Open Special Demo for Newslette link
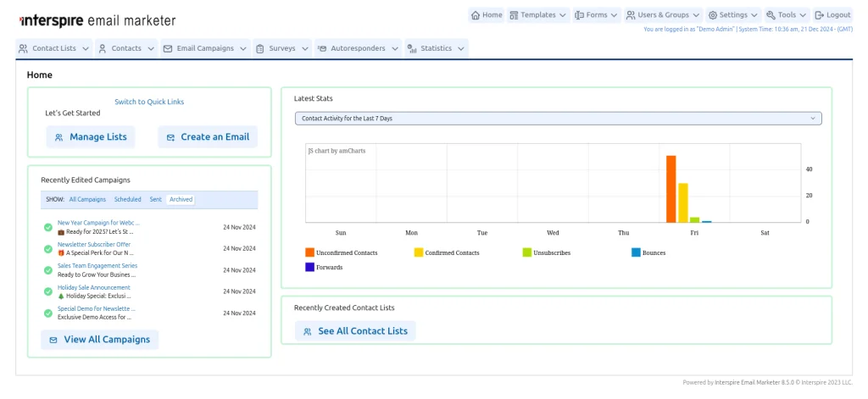Screen dimensions: 868x399 click(97, 308)
